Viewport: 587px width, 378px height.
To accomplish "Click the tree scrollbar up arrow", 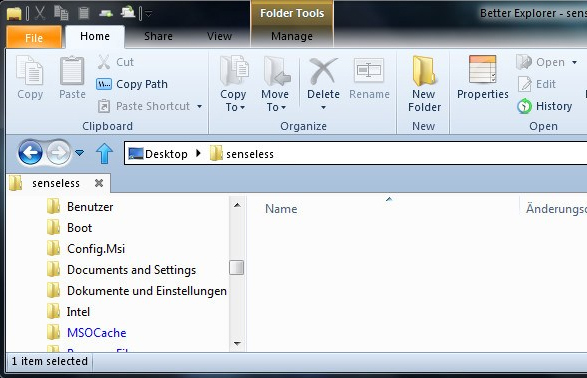I will pos(237,205).
